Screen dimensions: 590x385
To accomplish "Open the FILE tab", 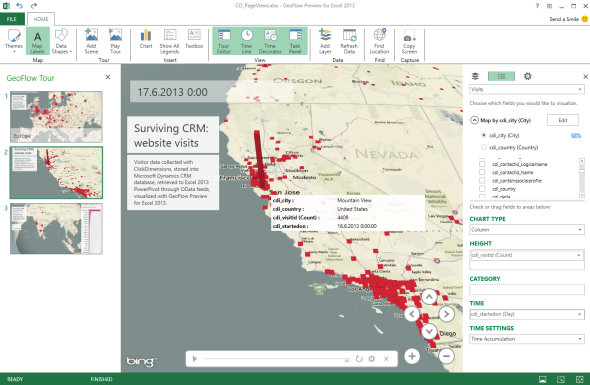I will point(12,19).
